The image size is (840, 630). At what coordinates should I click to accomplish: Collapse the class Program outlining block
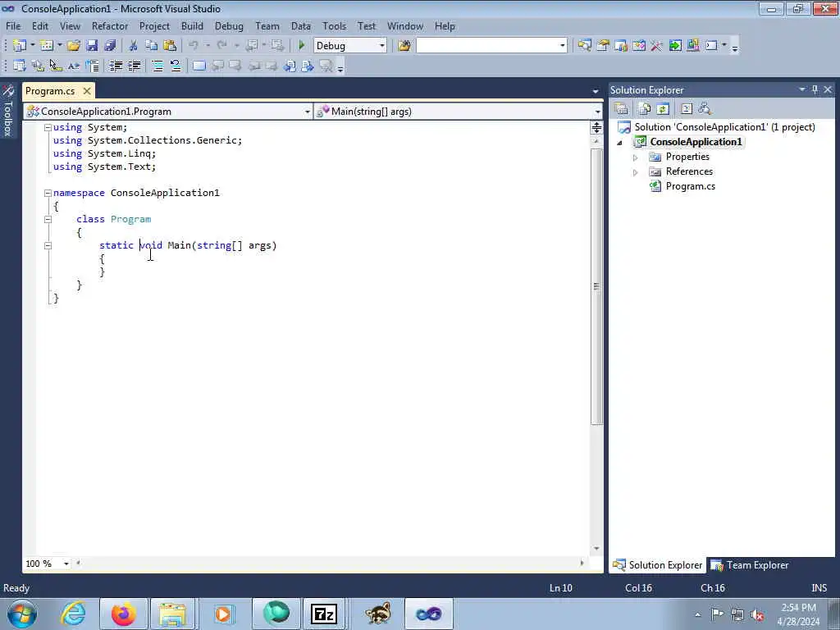point(48,219)
